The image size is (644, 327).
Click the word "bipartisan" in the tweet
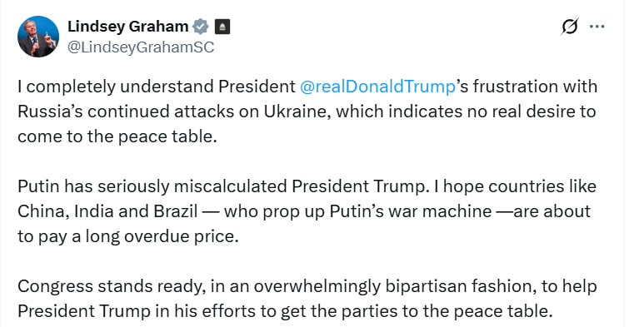(425, 286)
